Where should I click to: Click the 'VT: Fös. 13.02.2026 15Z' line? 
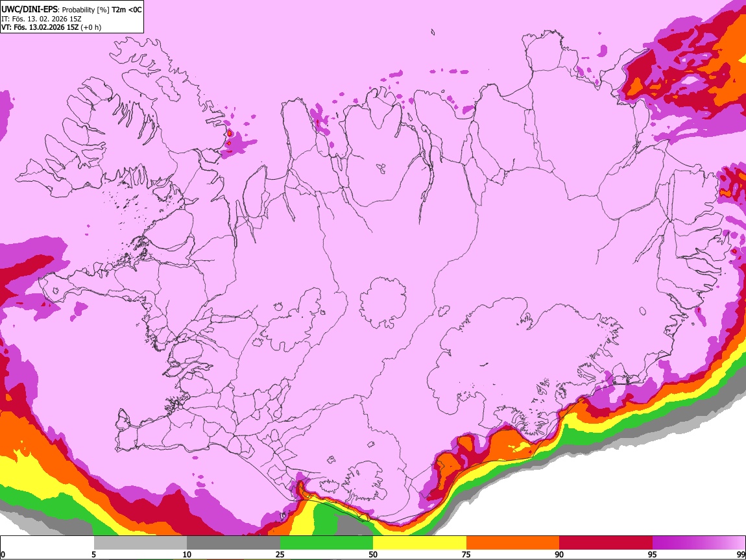[x=40, y=27]
